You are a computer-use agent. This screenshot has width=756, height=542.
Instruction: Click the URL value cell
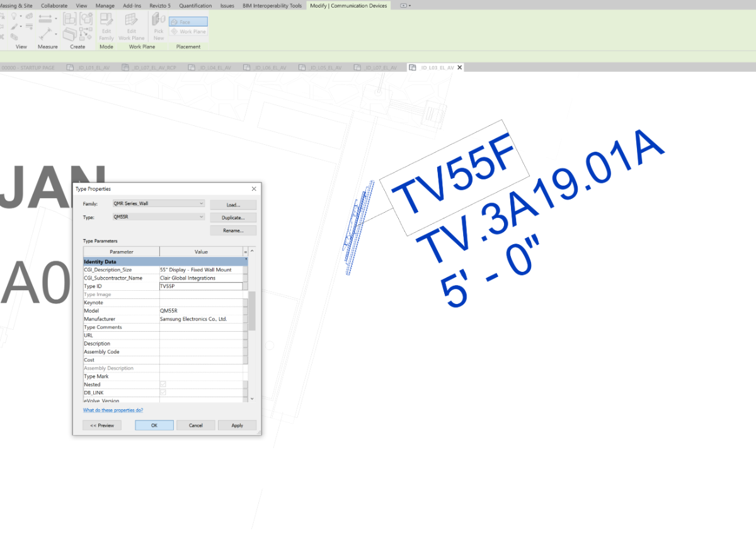point(201,335)
